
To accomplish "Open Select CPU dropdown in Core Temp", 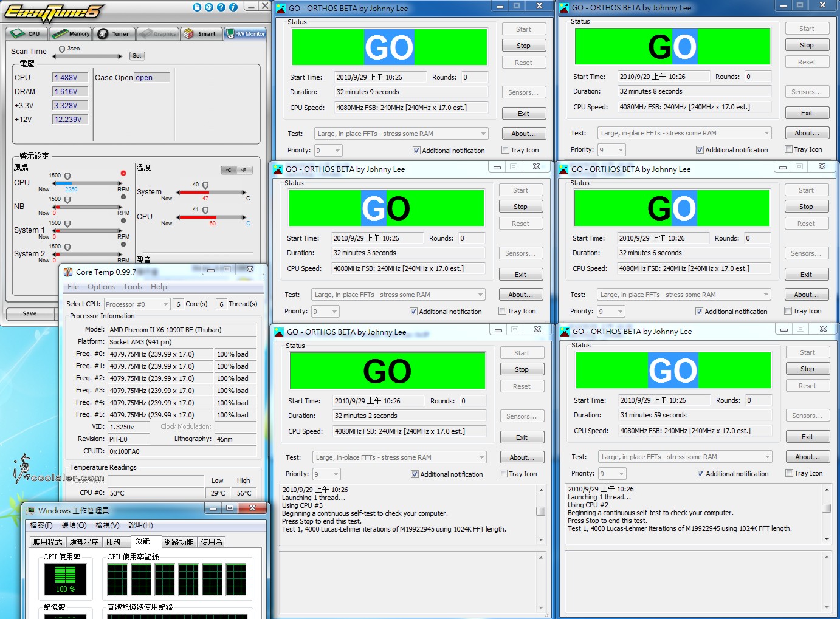I will click(x=137, y=304).
